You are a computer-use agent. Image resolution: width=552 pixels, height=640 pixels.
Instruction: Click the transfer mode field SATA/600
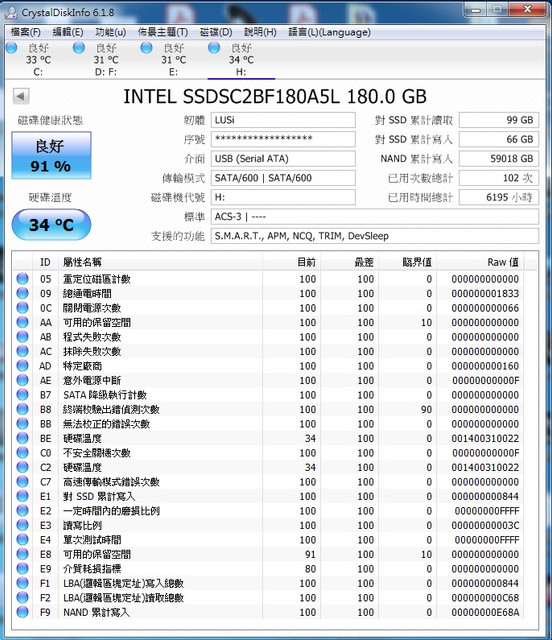[283, 178]
